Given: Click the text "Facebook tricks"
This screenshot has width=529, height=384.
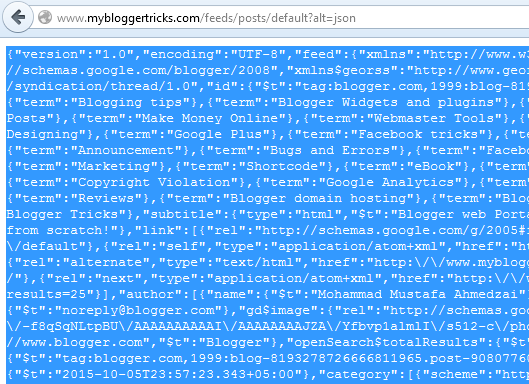Looking at the screenshot, I should [418, 134].
